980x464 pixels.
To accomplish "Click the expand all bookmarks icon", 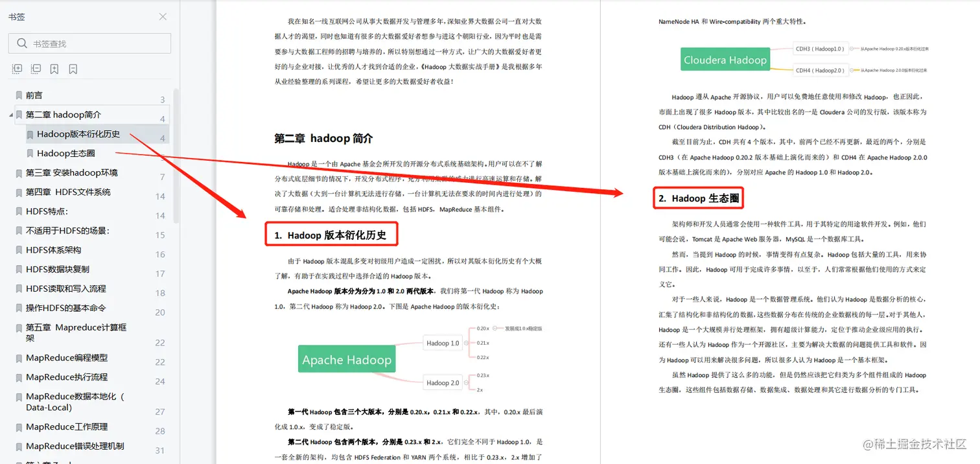I will click(x=17, y=69).
